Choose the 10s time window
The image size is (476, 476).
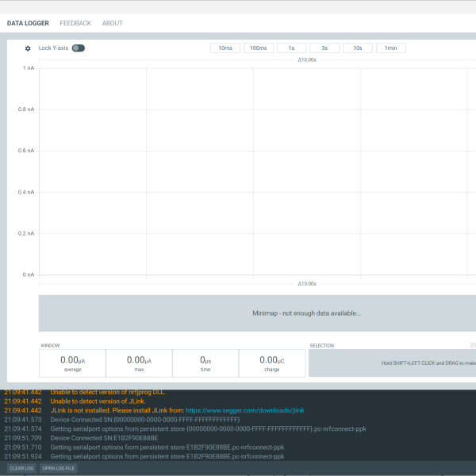(x=358, y=48)
